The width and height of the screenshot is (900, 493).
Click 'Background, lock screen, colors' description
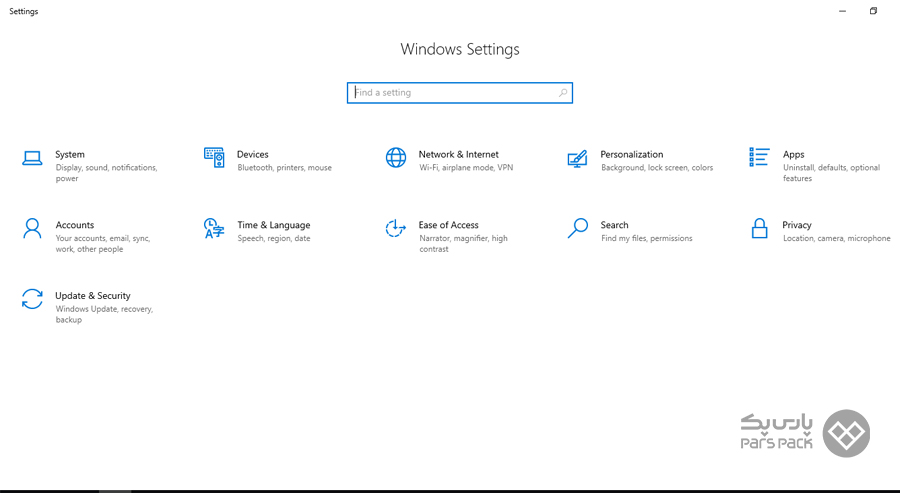(657, 168)
